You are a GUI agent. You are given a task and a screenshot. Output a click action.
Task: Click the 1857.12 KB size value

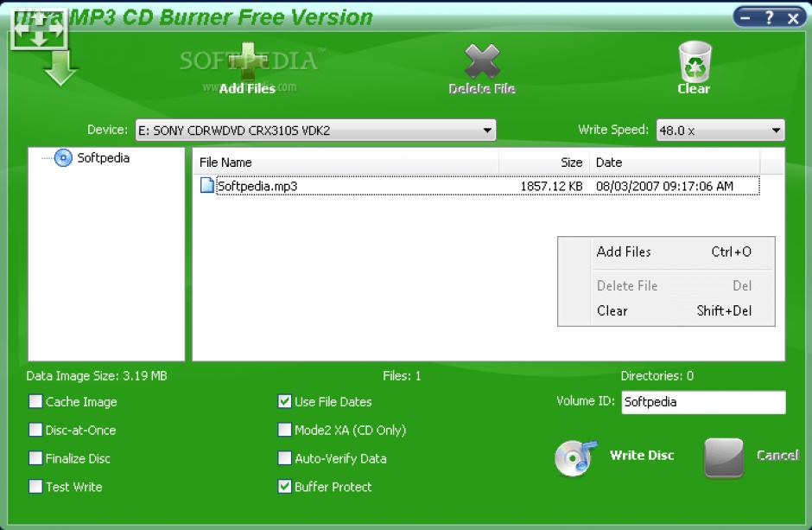point(551,186)
